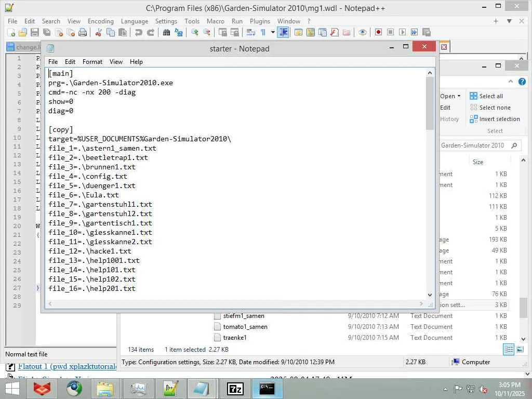Open Notepad++ Macro menu
The width and height of the screenshot is (532, 399).
coord(216,21)
